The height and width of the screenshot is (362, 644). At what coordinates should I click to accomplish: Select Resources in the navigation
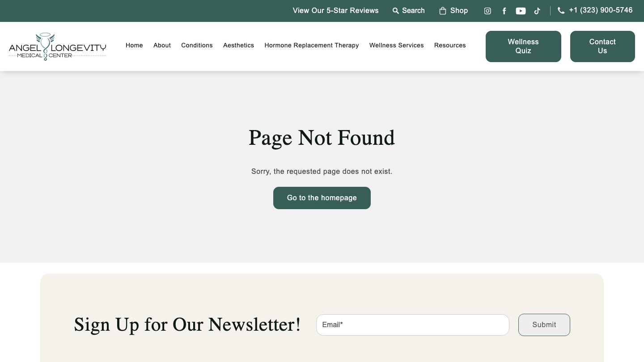(x=450, y=45)
